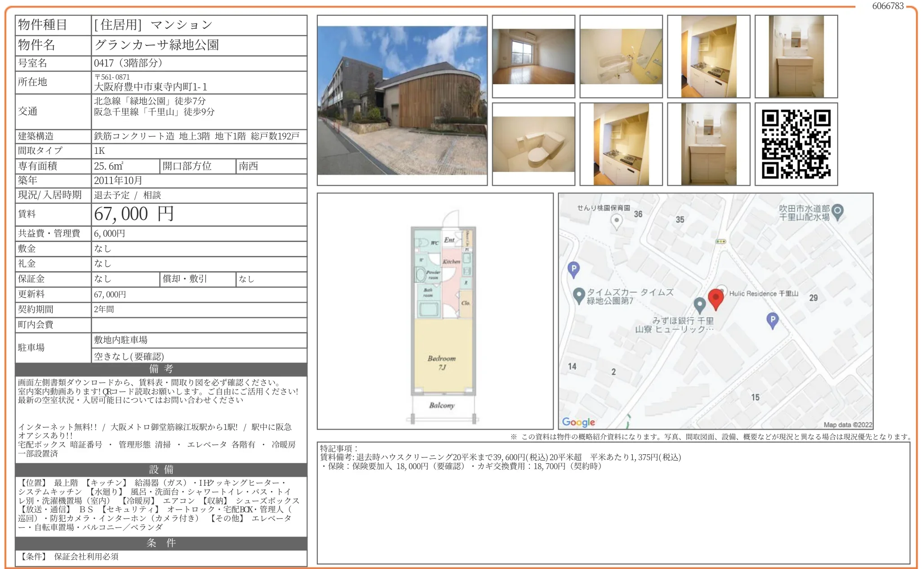Screen dimensions: 924x569
Task: Click the Hulic Residence 千里山 map label
Action: click(764, 293)
